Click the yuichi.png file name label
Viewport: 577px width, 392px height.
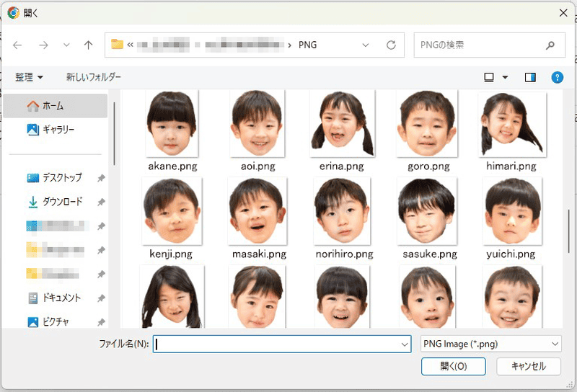511,254
